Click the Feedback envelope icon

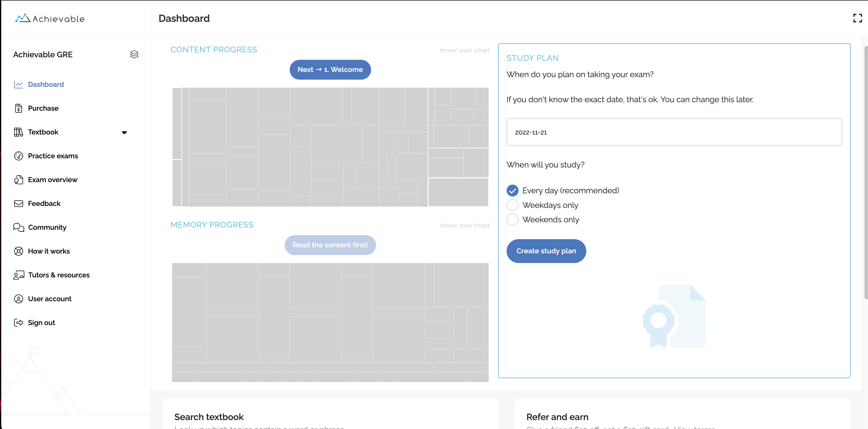coord(19,203)
